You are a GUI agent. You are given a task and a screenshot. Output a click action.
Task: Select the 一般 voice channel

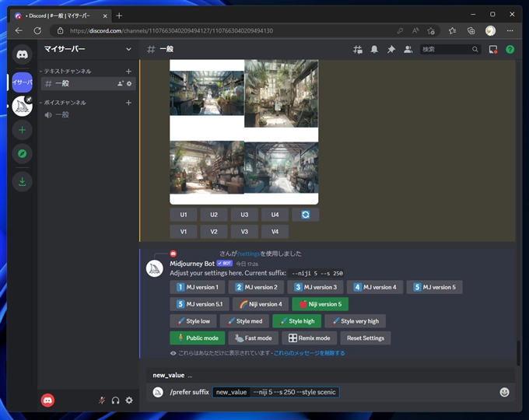[x=88, y=115]
